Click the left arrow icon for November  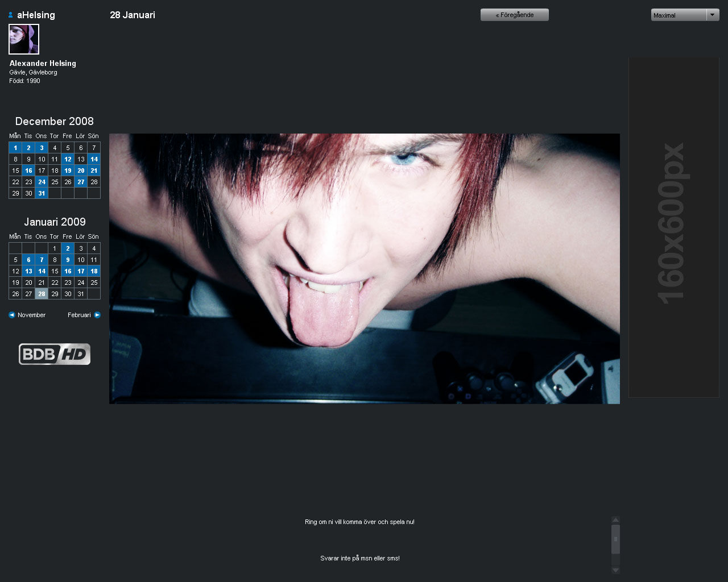click(12, 315)
